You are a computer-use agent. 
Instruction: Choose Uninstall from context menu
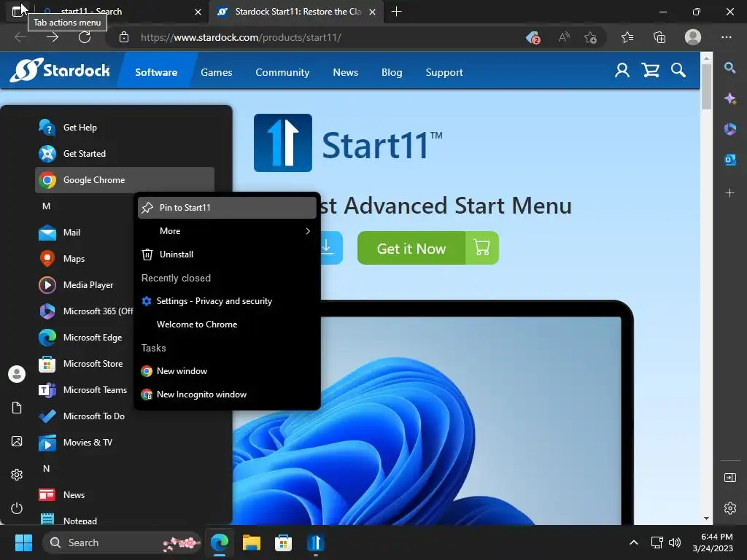[x=227, y=254]
